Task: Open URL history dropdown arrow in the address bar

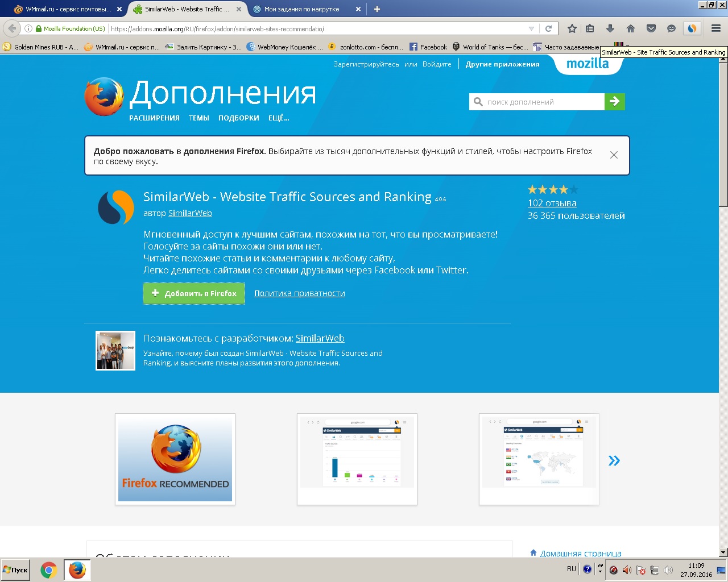Action: (x=531, y=28)
